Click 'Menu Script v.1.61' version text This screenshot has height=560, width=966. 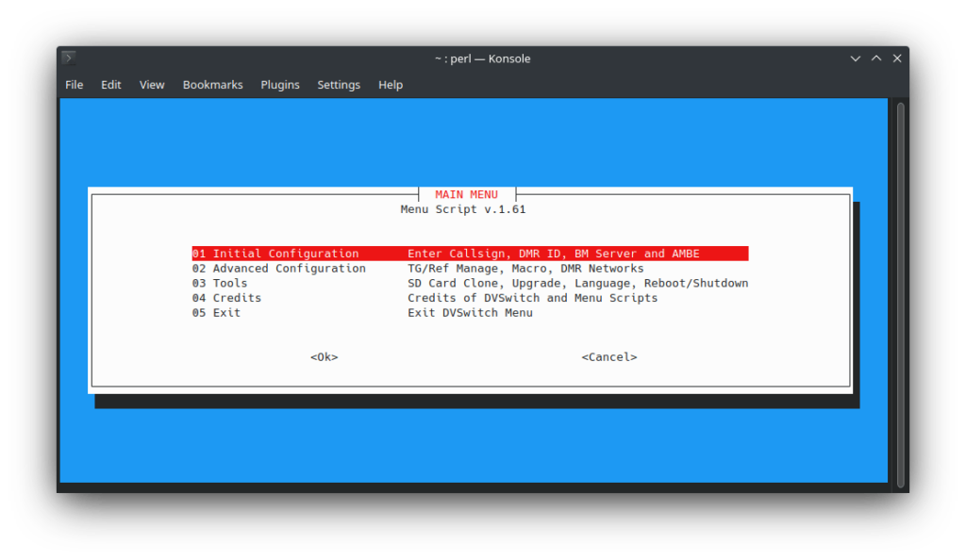pyautogui.click(x=463, y=209)
